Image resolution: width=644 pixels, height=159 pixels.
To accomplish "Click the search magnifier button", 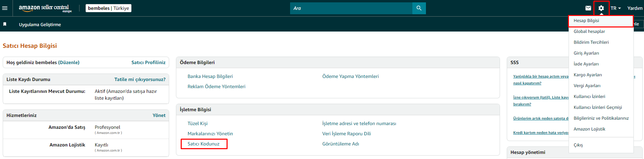I will point(419,8).
